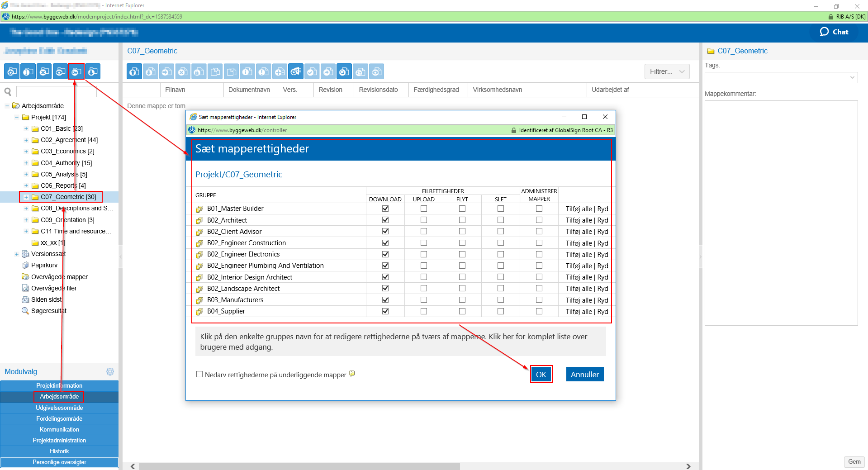Click the folder search input field

coord(56,92)
